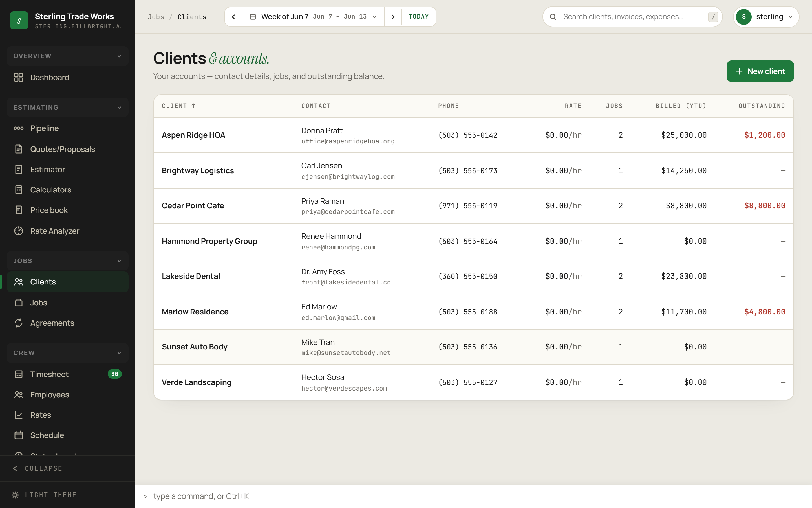Click the Timesheet 30 badge
Image resolution: width=812 pixels, height=508 pixels.
point(114,374)
